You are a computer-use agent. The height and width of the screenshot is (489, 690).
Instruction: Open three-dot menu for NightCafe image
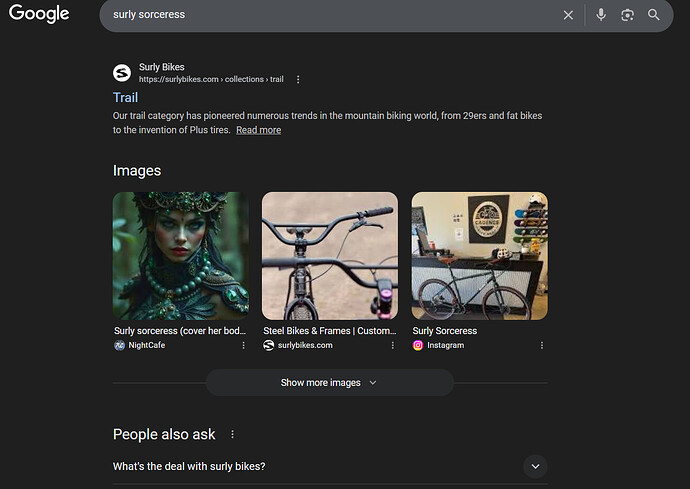coord(243,345)
